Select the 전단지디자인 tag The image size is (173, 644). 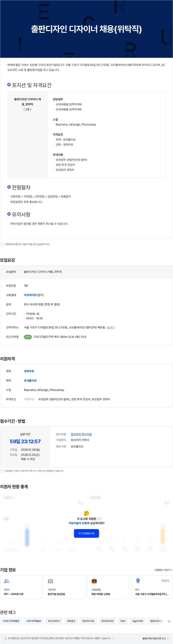coord(88,621)
